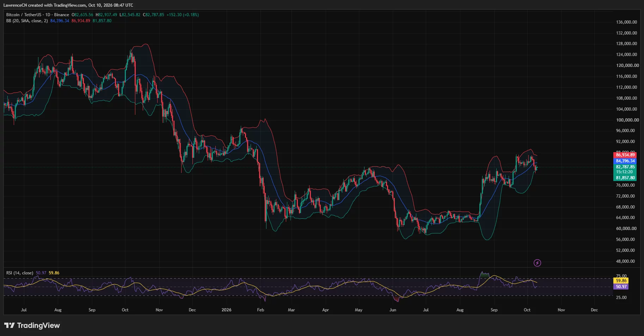Click the Dec label at far right of time axis
This screenshot has width=644, height=336.
coord(594,310)
